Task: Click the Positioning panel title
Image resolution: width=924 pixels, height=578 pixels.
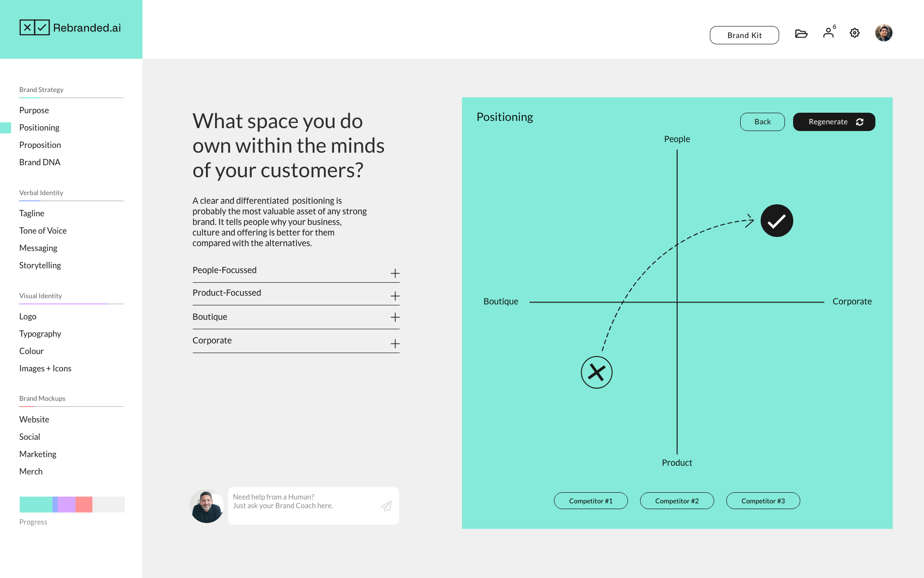Action: [x=505, y=117]
